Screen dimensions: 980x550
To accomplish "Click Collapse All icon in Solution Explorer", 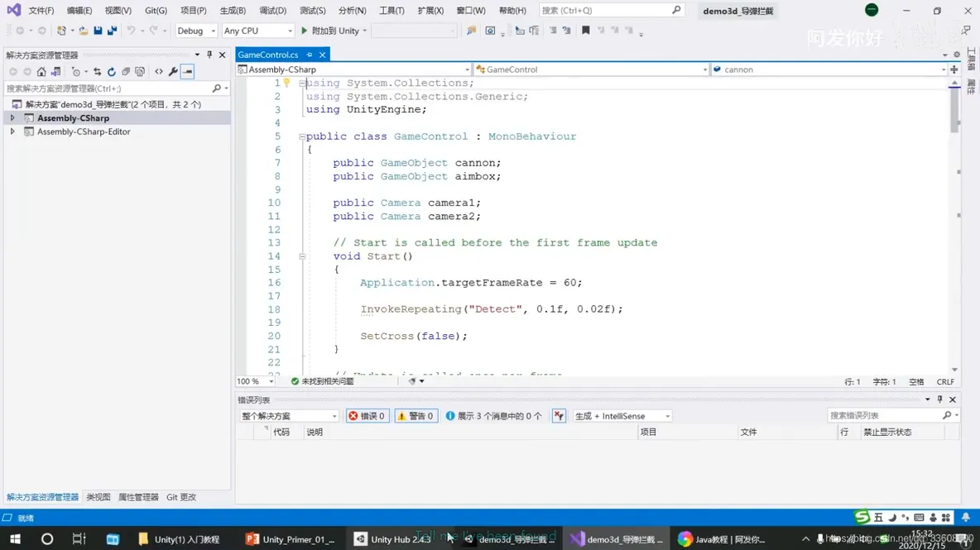I will [x=126, y=72].
